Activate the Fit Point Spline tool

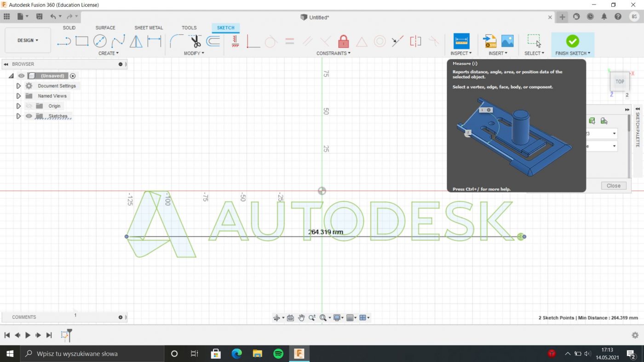(x=118, y=41)
